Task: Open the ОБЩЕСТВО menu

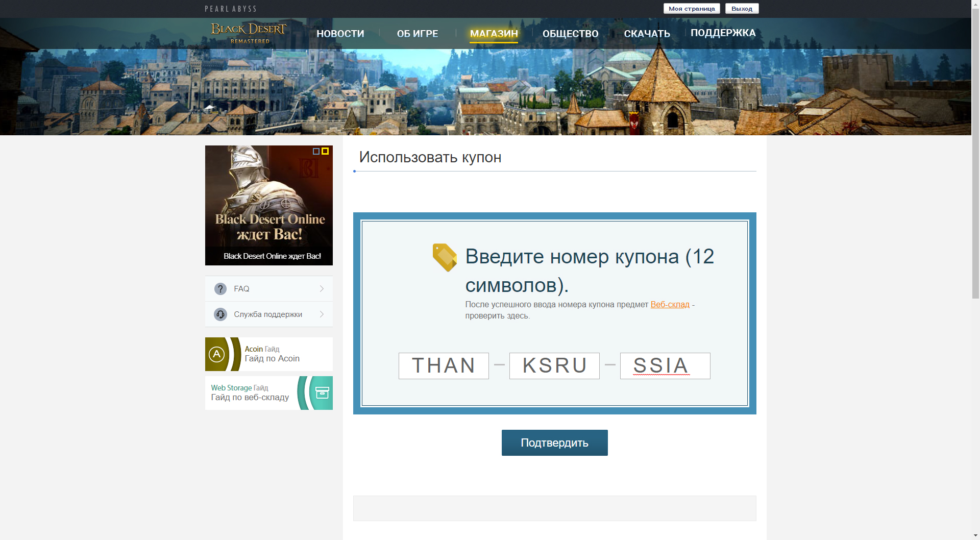Action: pos(571,34)
